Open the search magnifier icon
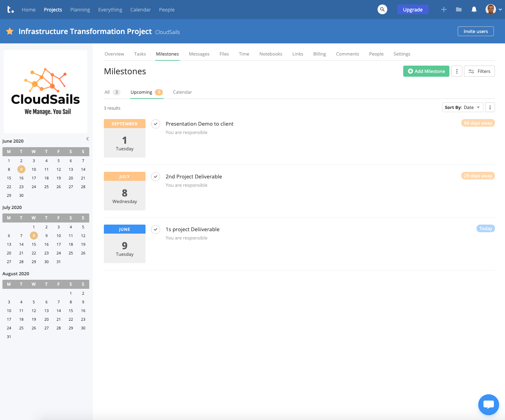505x420 pixels. (x=382, y=9)
